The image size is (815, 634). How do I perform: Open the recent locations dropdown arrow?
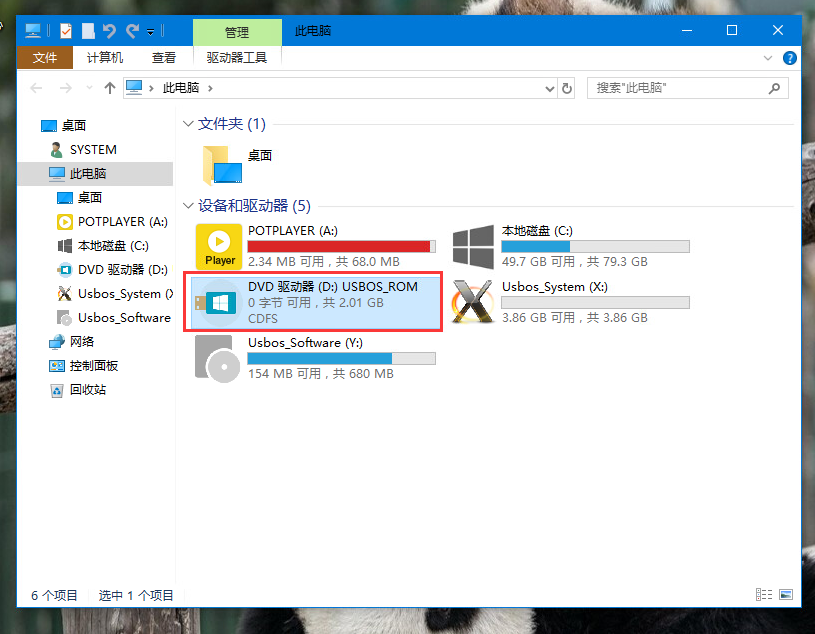tap(89, 88)
